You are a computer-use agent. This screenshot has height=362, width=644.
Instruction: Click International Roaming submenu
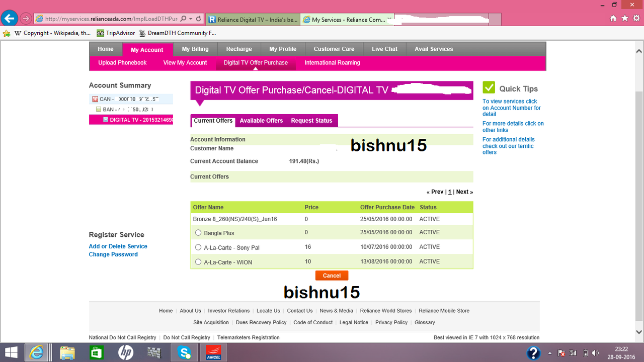tap(332, 63)
